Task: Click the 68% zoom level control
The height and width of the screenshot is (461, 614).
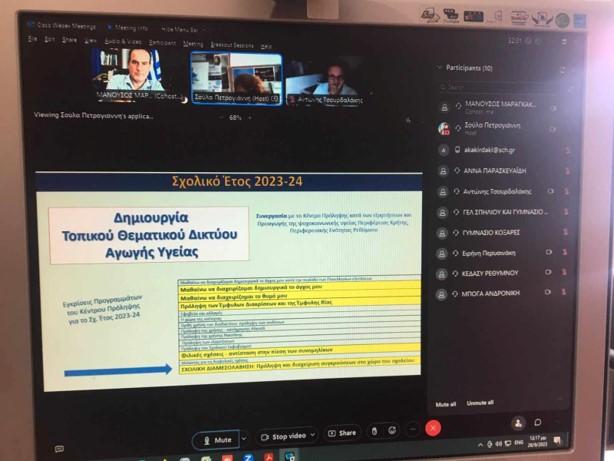Action: tap(236, 117)
